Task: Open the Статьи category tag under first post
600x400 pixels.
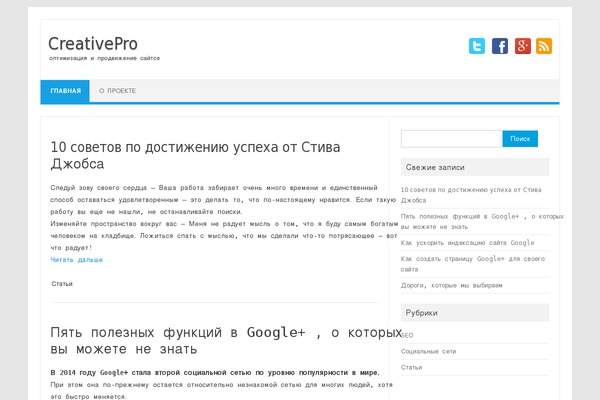Action: coord(62,284)
